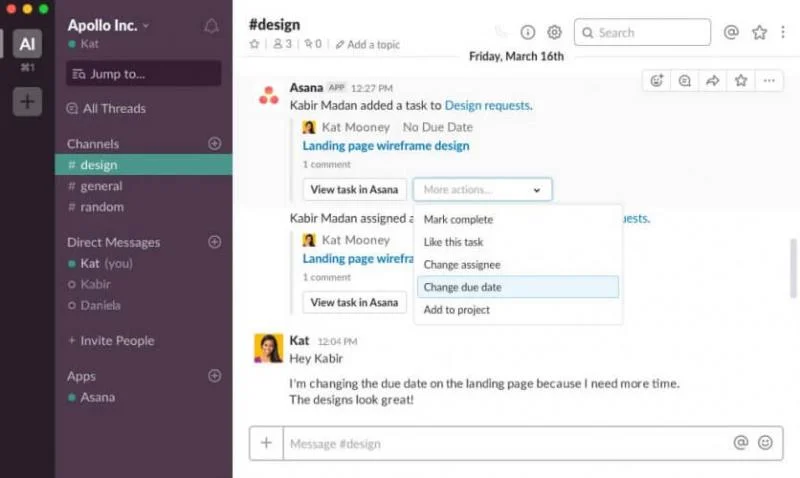This screenshot has height=478, width=800.
Task: Show more message actions ellipsis
Action: [x=768, y=81]
